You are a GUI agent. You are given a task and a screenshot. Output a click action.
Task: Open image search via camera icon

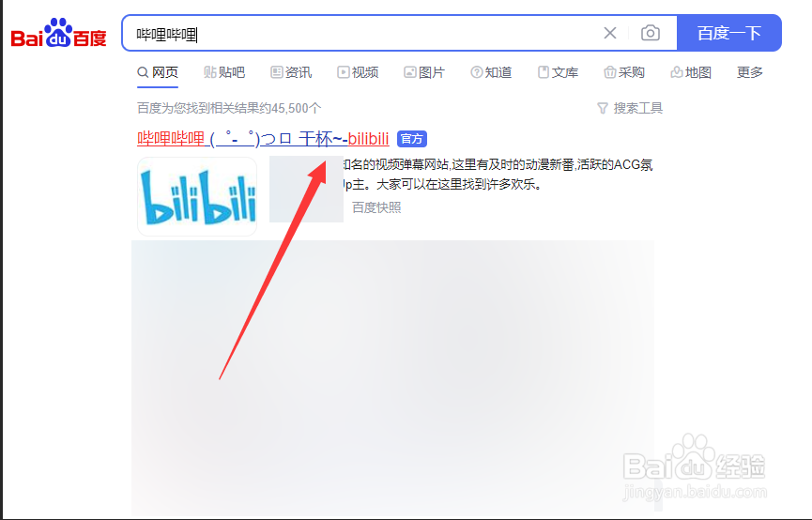tap(651, 33)
